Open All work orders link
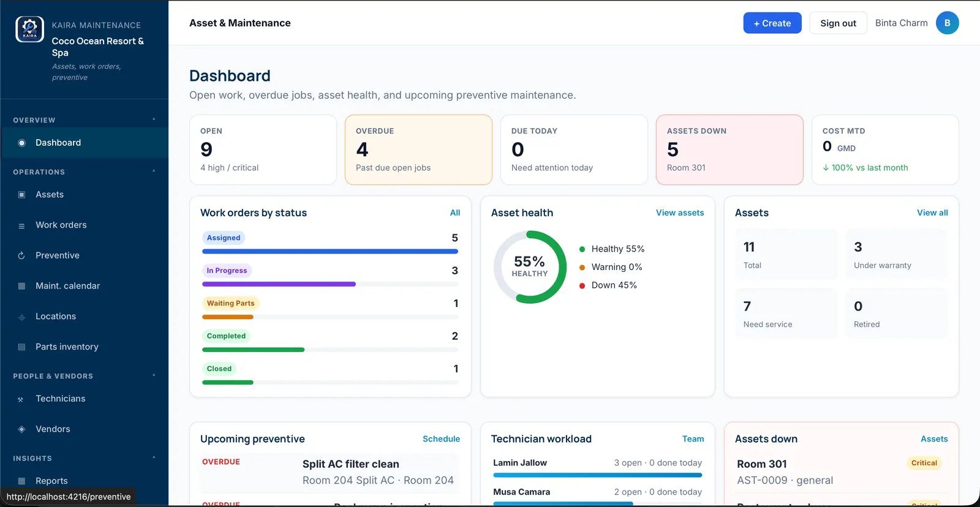The height and width of the screenshot is (507, 980). coord(455,213)
